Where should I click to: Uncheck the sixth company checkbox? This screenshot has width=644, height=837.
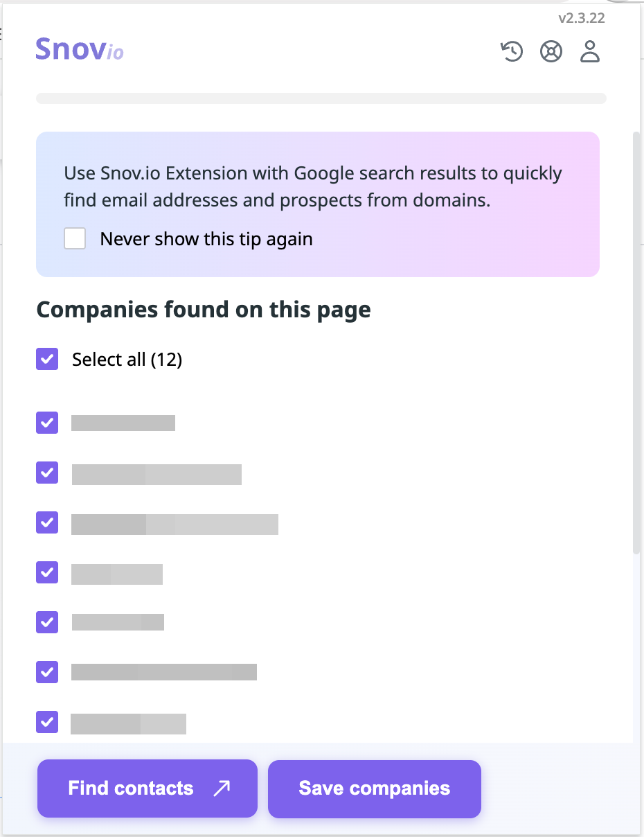point(47,672)
